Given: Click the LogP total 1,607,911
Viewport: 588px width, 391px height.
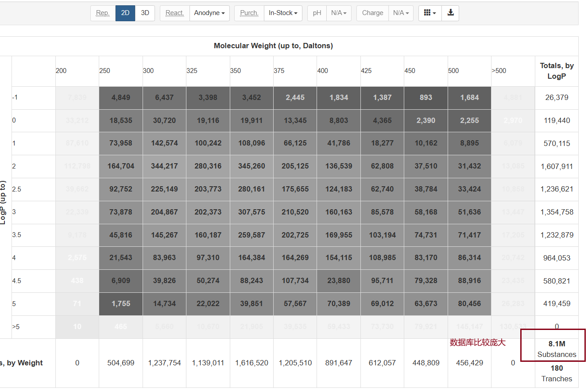Looking at the screenshot, I should point(557,167).
